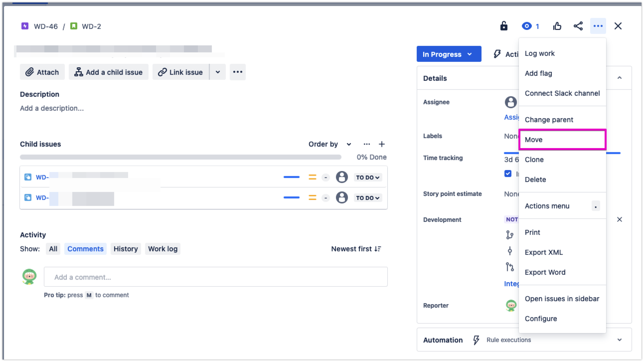The image size is (644, 362).
Task: Click the Add a child issue button
Action: click(108, 72)
